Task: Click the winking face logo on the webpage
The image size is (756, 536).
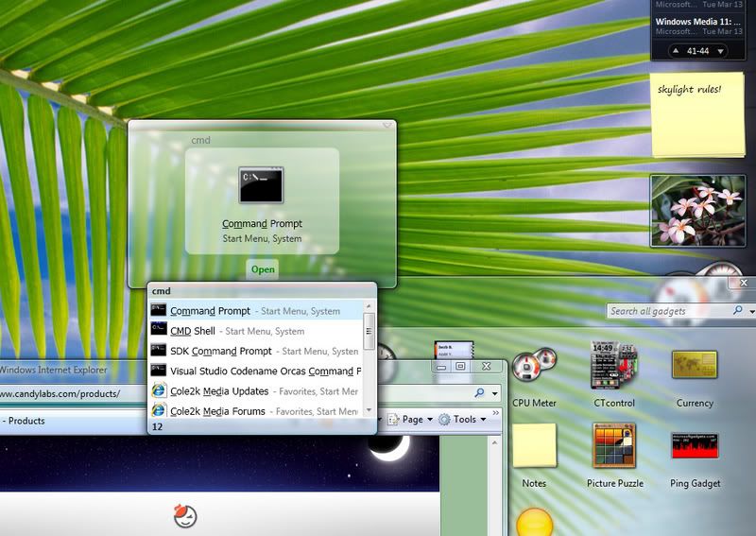Action: point(185,515)
